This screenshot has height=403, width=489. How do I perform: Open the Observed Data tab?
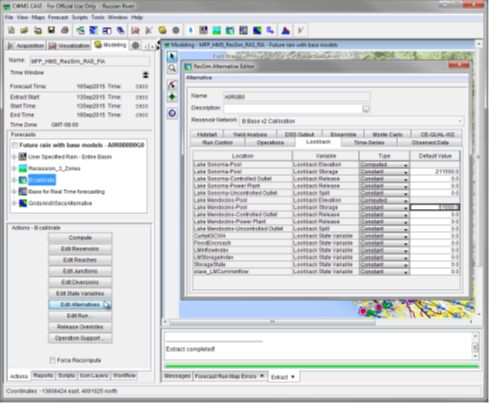coord(430,142)
